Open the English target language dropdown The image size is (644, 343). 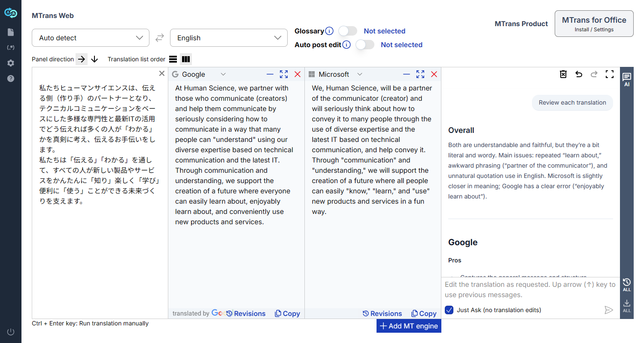229,38
